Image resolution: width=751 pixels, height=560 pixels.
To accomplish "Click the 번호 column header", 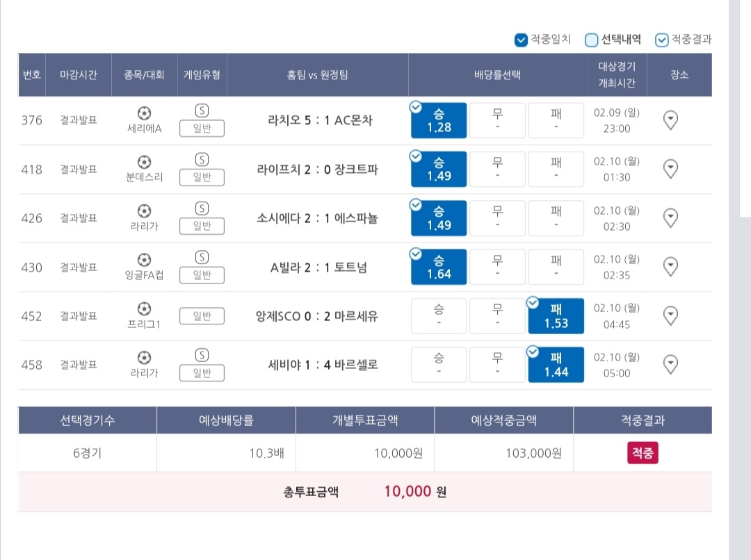I will click(x=31, y=74).
